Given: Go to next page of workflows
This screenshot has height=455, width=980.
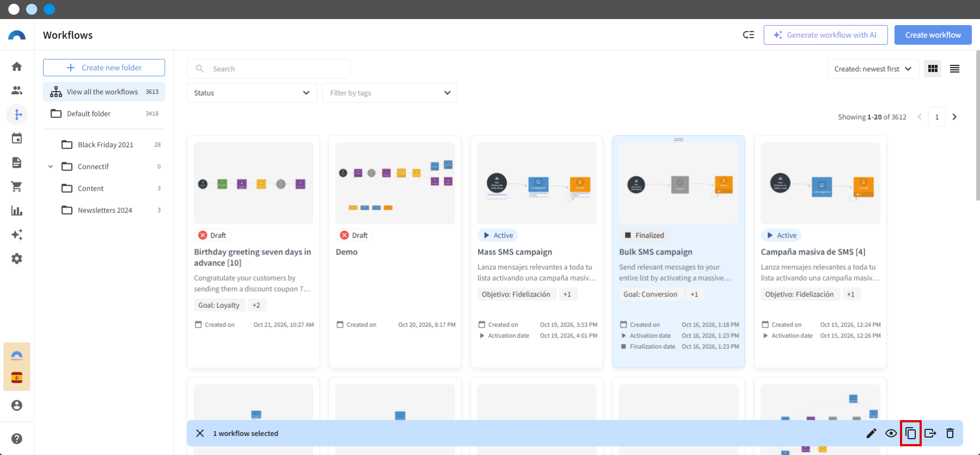Looking at the screenshot, I should [954, 117].
